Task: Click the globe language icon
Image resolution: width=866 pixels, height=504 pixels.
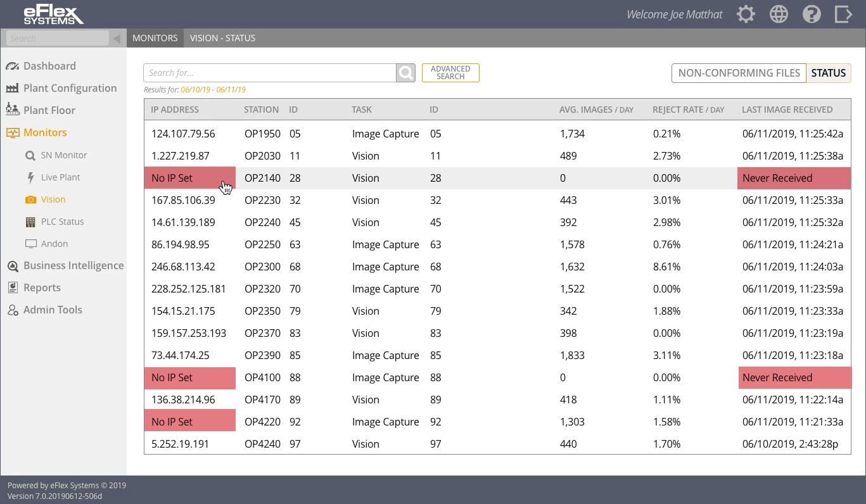Action: click(779, 13)
